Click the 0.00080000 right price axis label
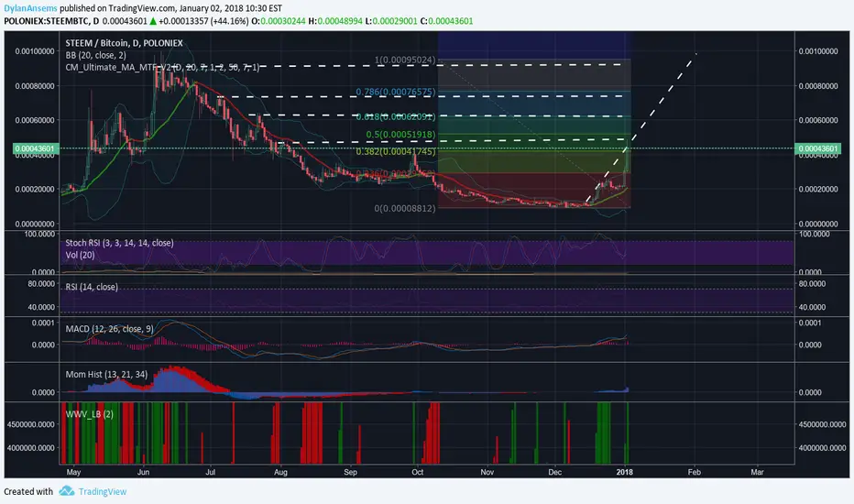Screen dimensions: 854x504 coord(818,86)
